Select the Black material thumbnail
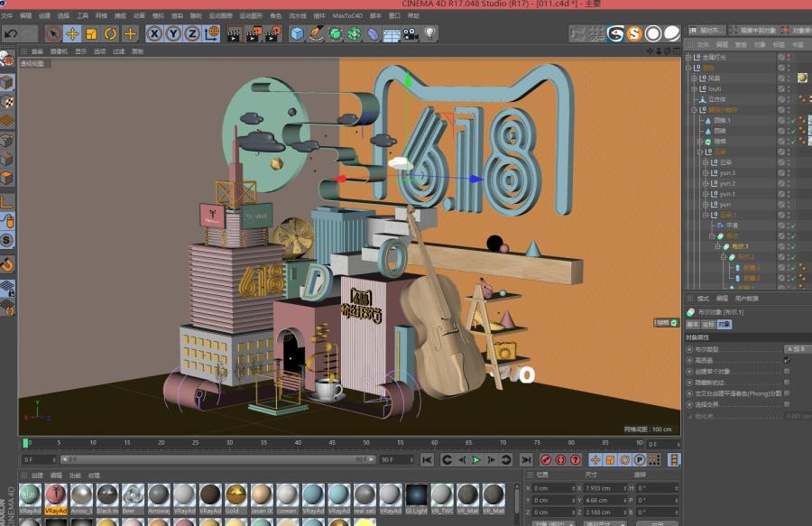This screenshot has height=526, width=812. 107,499
